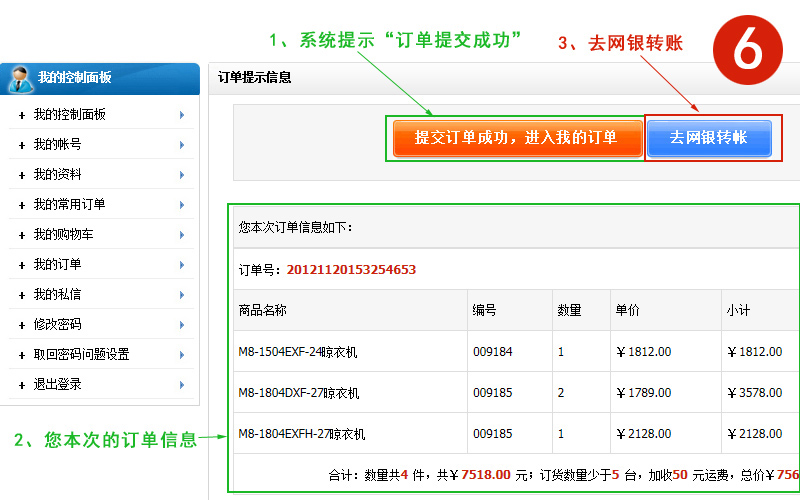Image resolution: width=800 pixels, height=500 pixels.
Task: Select order number 20121120153254653
Action: 351,270
